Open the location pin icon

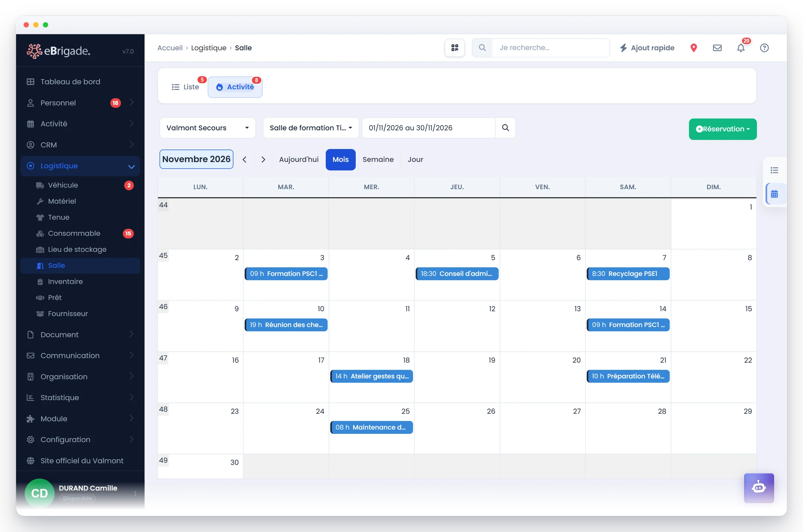coord(694,48)
